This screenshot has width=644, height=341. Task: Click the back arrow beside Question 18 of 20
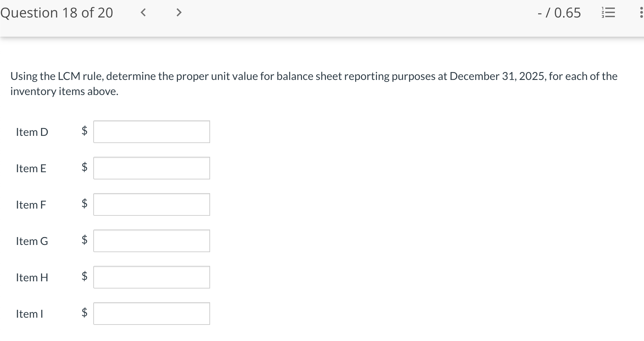(143, 13)
